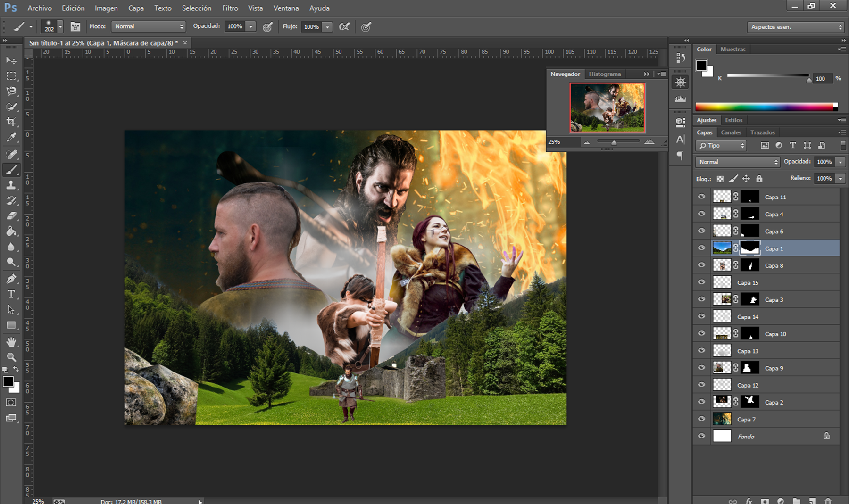Select the Path Selection tool
Image resolution: width=849 pixels, height=504 pixels.
point(11,310)
